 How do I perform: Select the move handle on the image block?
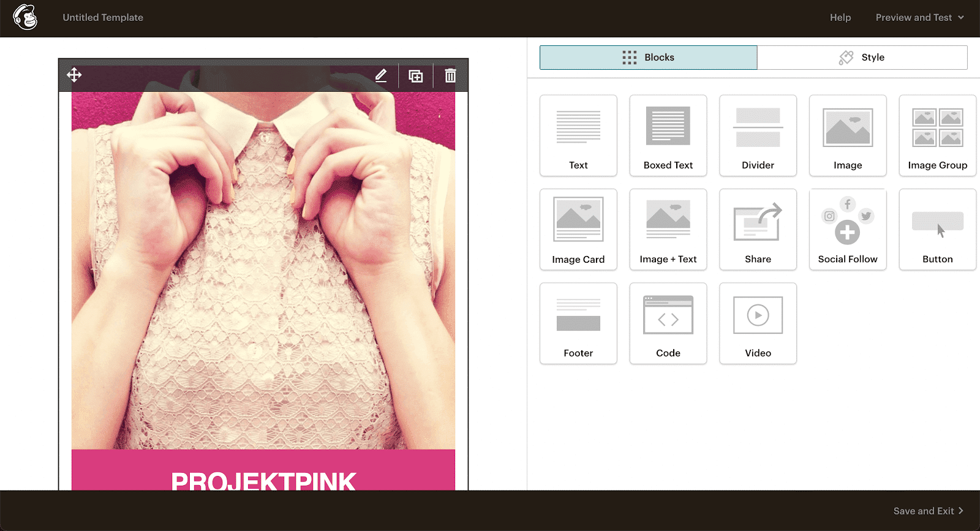[x=74, y=75]
